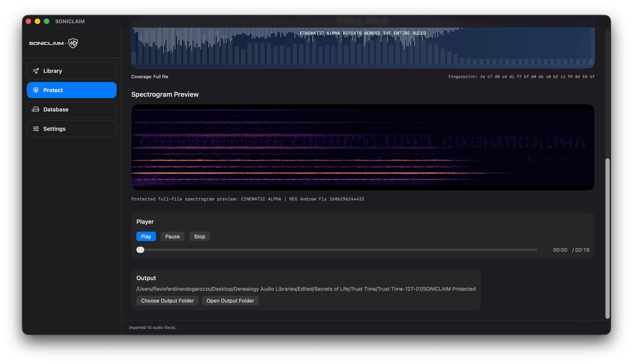Screen dimensions: 633x364
Task: Click the SONICLAIM shield logo
Action: (x=73, y=43)
